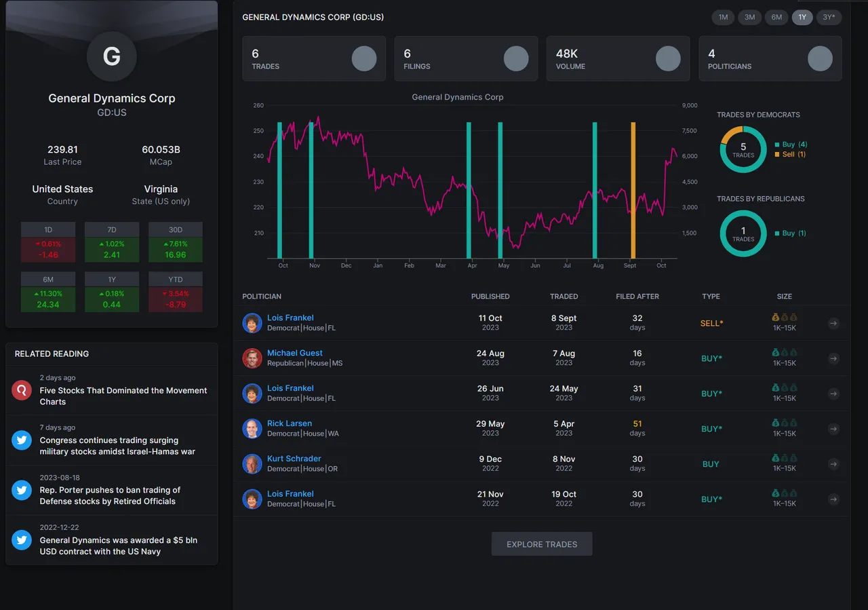This screenshot has height=610, width=868.
Task: Select the 3Y* time range
Action: coord(829,18)
